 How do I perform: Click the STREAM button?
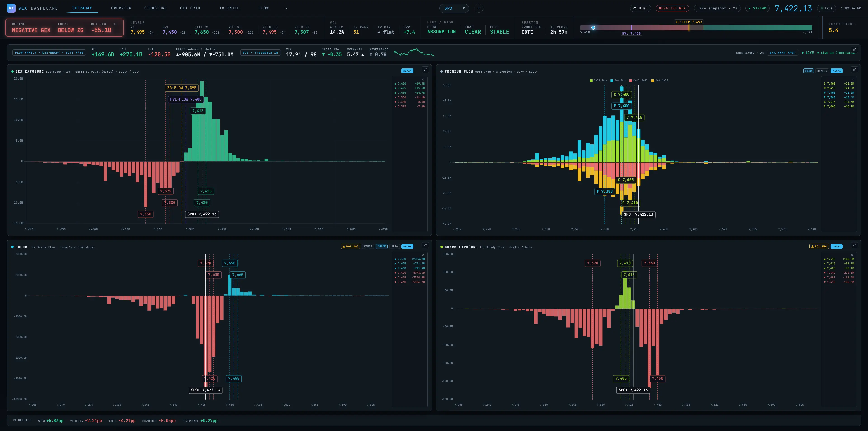point(757,8)
